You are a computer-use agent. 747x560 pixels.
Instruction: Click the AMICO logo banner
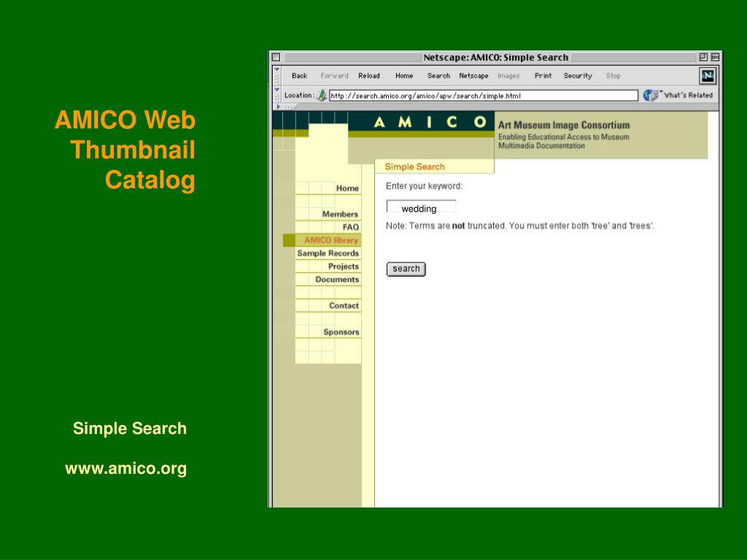tap(430, 122)
